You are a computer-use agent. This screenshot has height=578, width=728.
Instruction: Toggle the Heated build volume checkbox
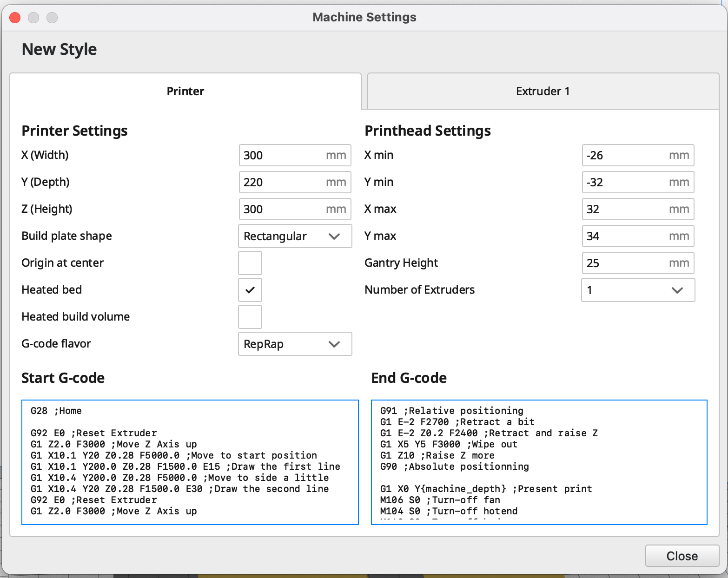(x=250, y=317)
